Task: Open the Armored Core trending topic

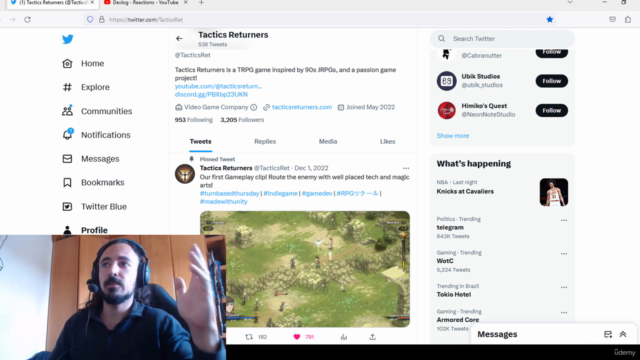Action: (458, 320)
